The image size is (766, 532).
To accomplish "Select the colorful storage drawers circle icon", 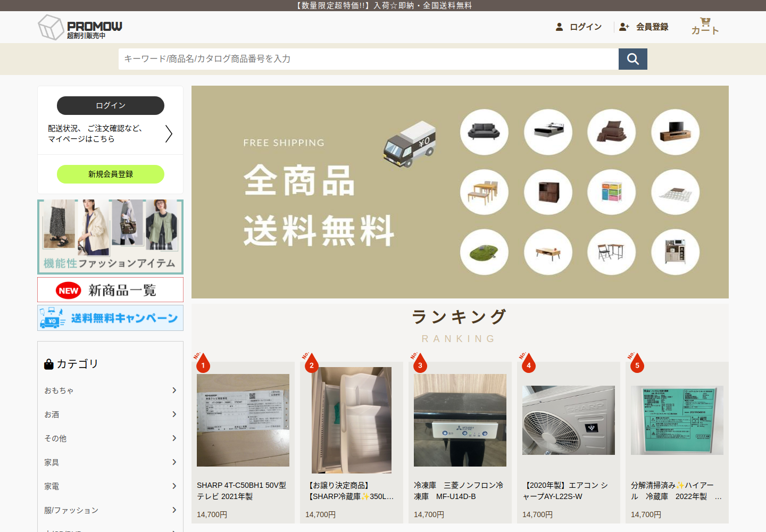I will pos(612,192).
